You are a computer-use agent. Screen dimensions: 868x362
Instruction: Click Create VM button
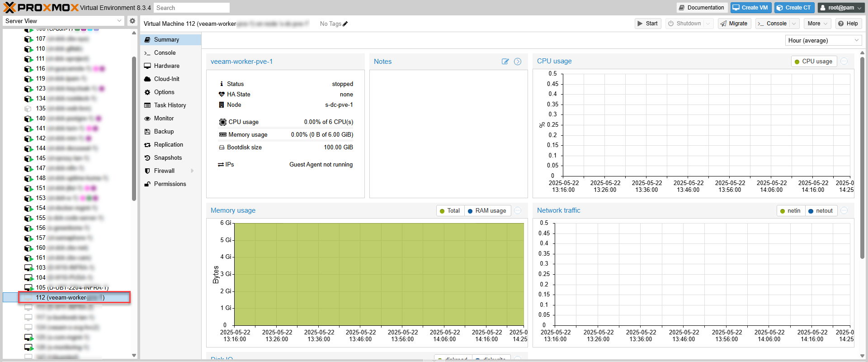(750, 8)
